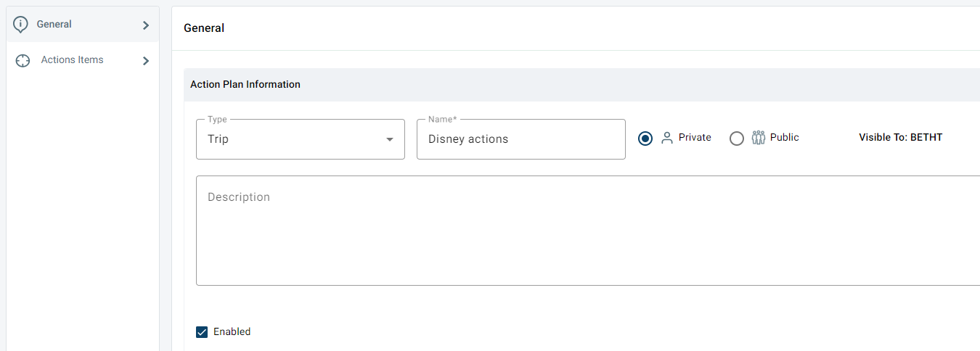Expand the Actions Items sidebar chevron
This screenshot has width=980, height=351.
146,61
